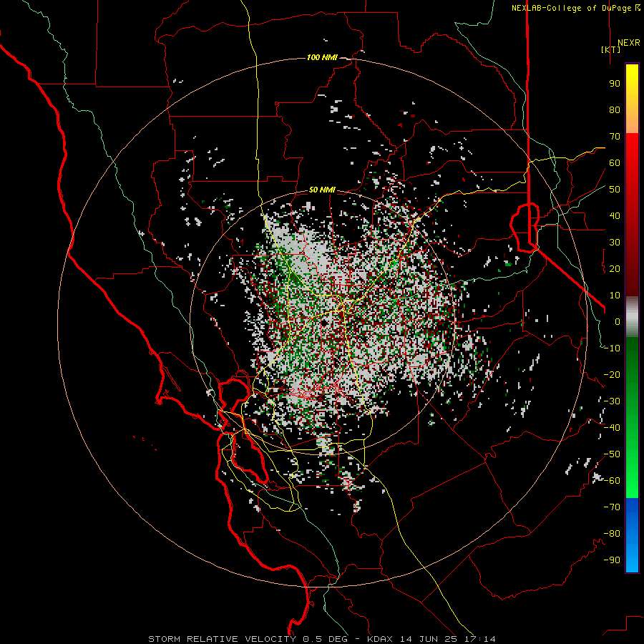Pick the bright green color bar segment
The image size is (644, 644).
tap(632, 472)
